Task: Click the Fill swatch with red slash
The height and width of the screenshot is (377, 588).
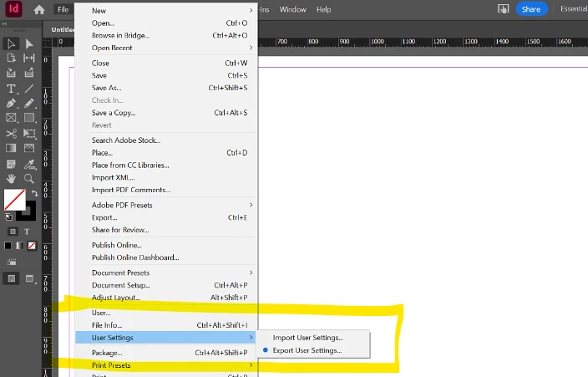Action: click(x=14, y=200)
